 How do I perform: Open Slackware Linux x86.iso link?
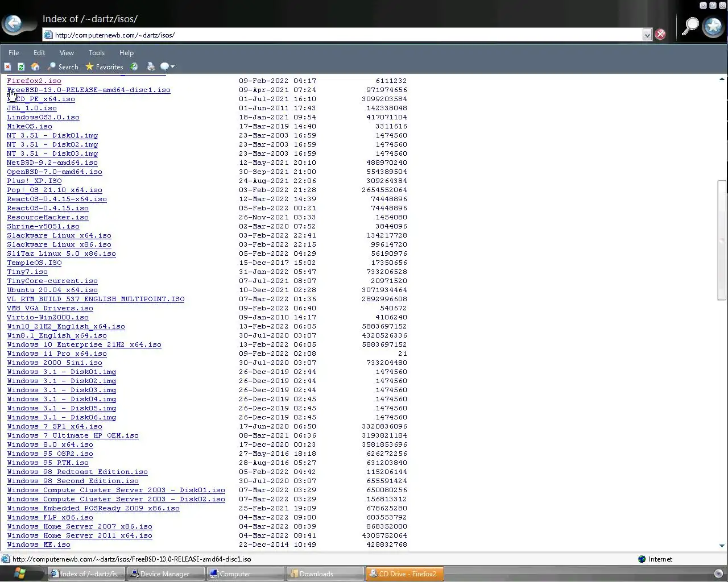click(59, 244)
